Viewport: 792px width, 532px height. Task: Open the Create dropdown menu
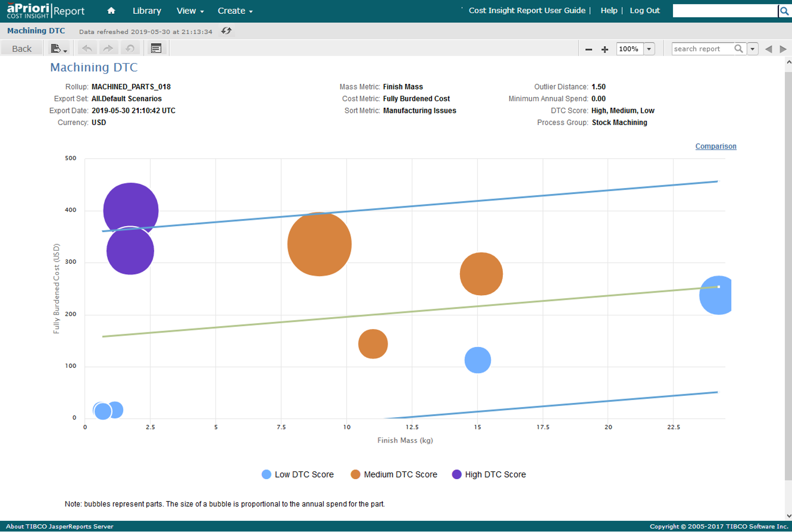[x=235, y=11]
